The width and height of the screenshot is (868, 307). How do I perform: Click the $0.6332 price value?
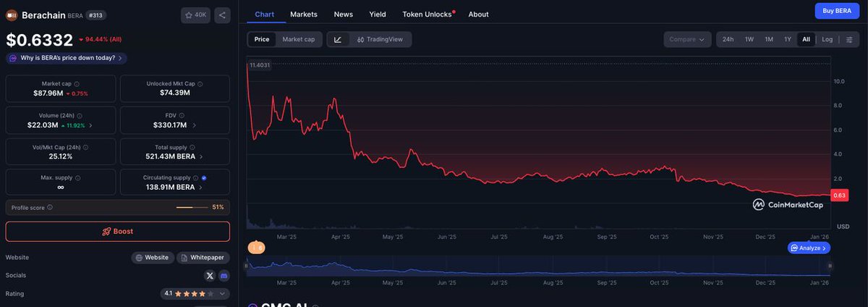pos(39,40)
